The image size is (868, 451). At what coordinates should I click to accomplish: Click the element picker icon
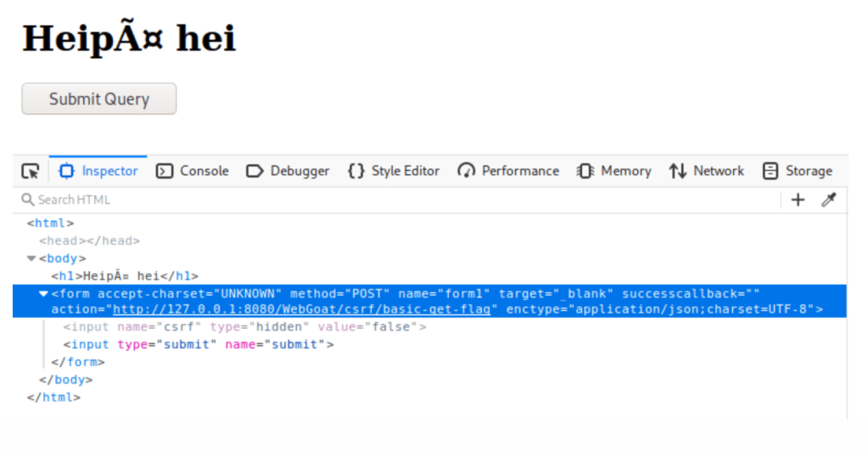[31, 172]
